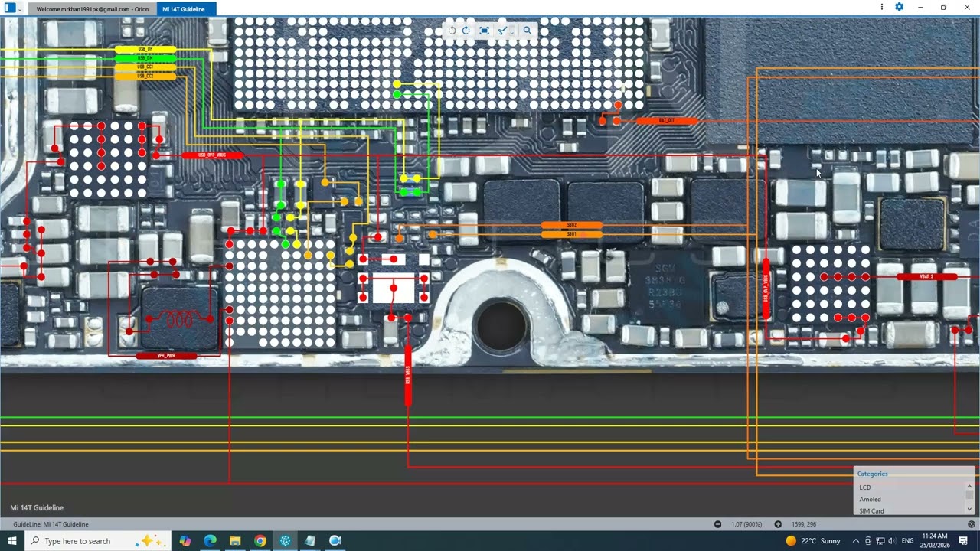Open the settings gear in title bar
Screen dimensions: 980x551
900,7
